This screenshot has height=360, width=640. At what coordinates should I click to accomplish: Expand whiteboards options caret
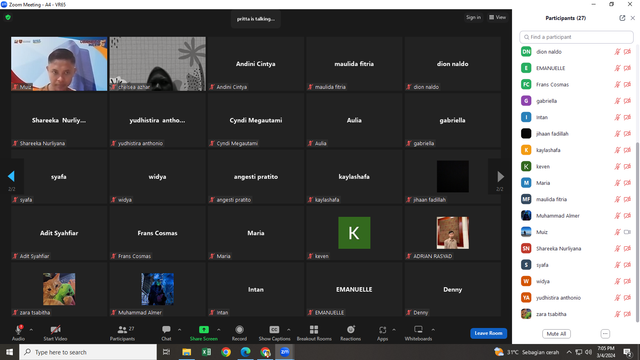click(433, 330)
